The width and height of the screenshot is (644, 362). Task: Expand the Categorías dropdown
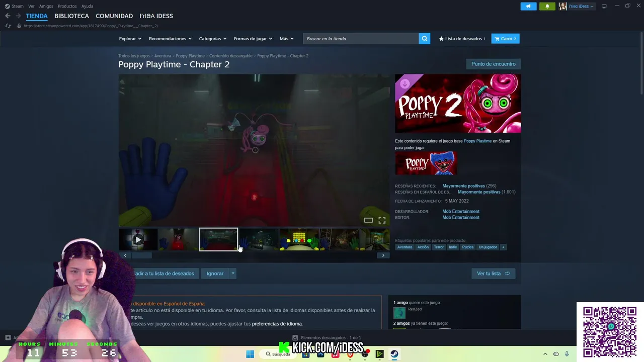tap(212, 39)
